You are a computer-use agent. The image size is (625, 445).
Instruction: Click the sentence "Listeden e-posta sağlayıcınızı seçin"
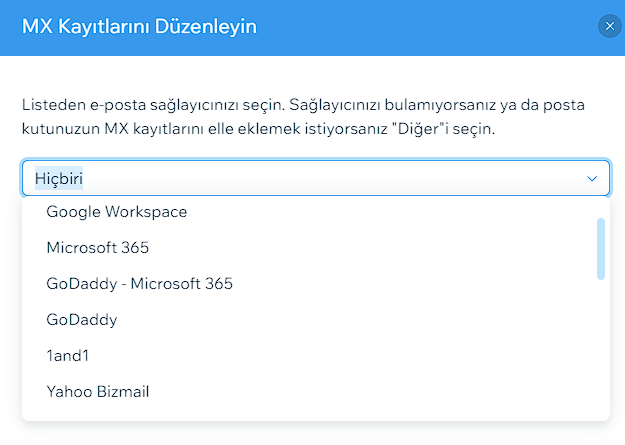pyautogui.click(x=150, y=104)
